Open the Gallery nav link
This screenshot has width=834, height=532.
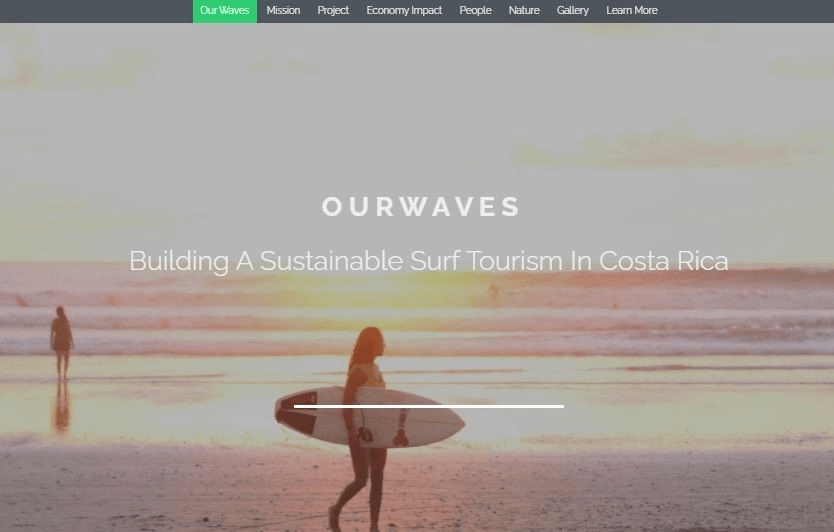[572, 11]
